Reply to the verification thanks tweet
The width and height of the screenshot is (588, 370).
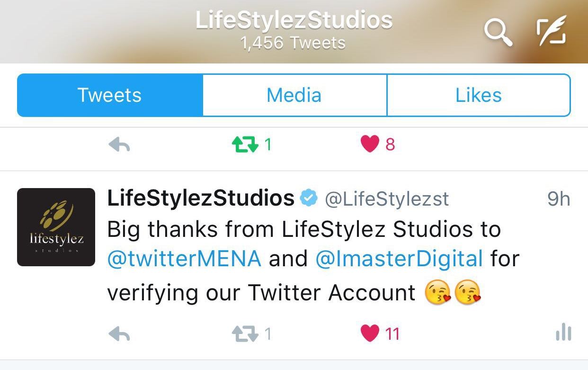coord(119,334)
